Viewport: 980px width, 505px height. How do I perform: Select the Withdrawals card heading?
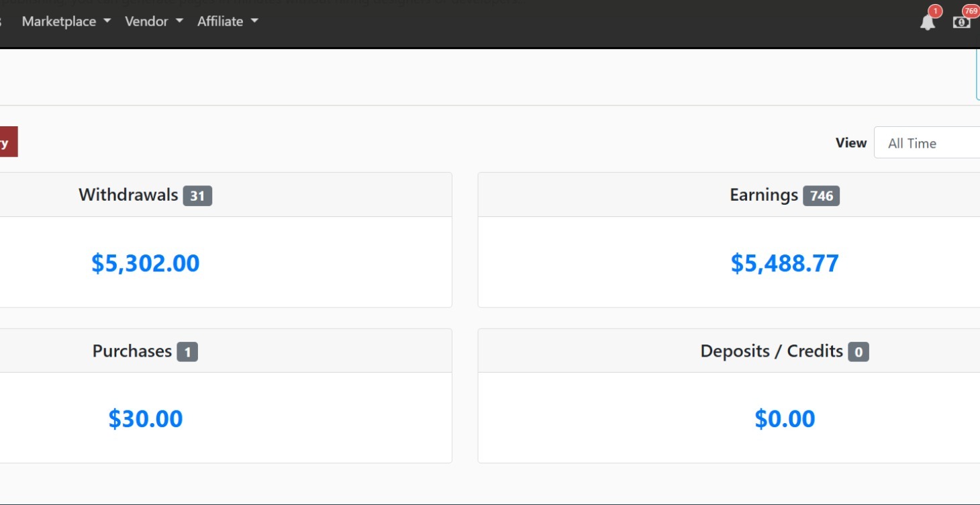coord(128,195)
